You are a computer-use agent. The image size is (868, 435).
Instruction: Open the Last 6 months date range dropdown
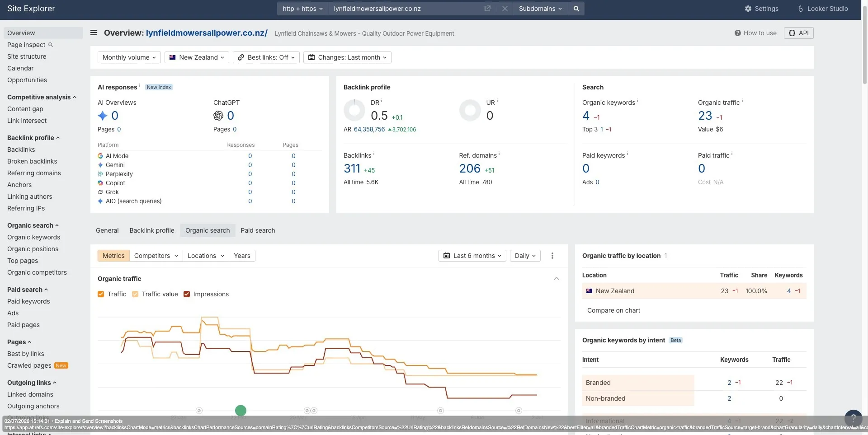472,256
